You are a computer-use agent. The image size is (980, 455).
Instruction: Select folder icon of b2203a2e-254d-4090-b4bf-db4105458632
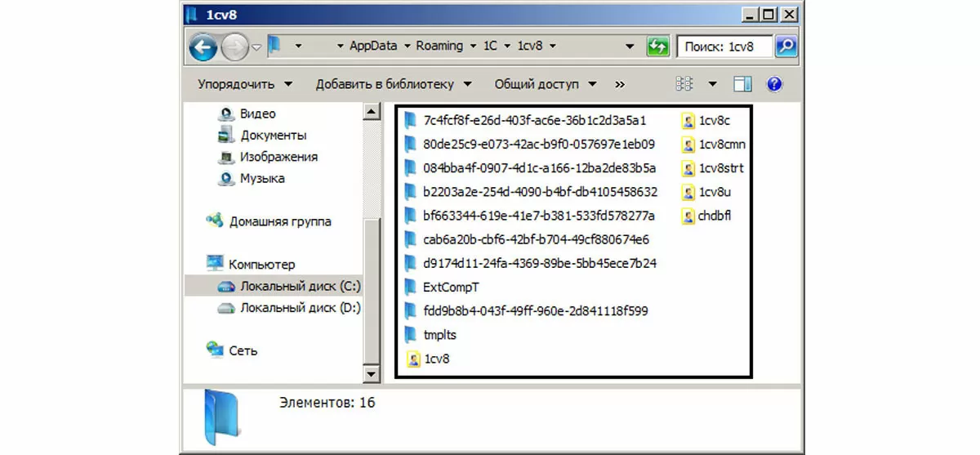[x=411, y=192]
